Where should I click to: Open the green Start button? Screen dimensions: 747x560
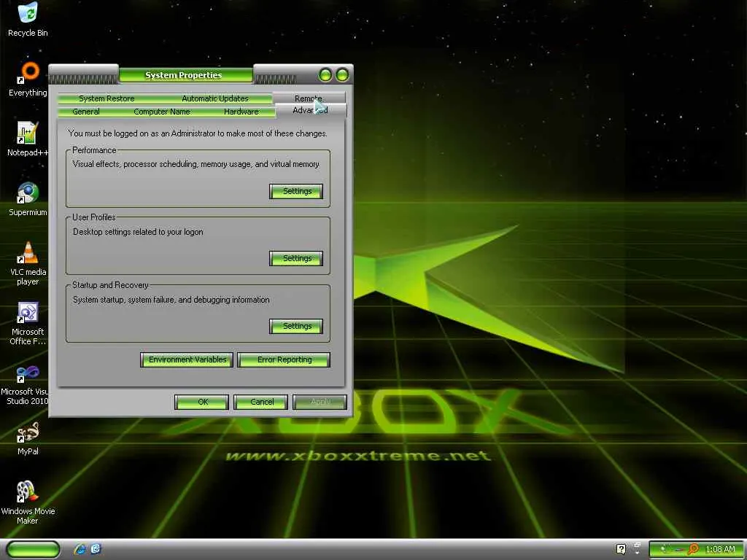(34, 550)
